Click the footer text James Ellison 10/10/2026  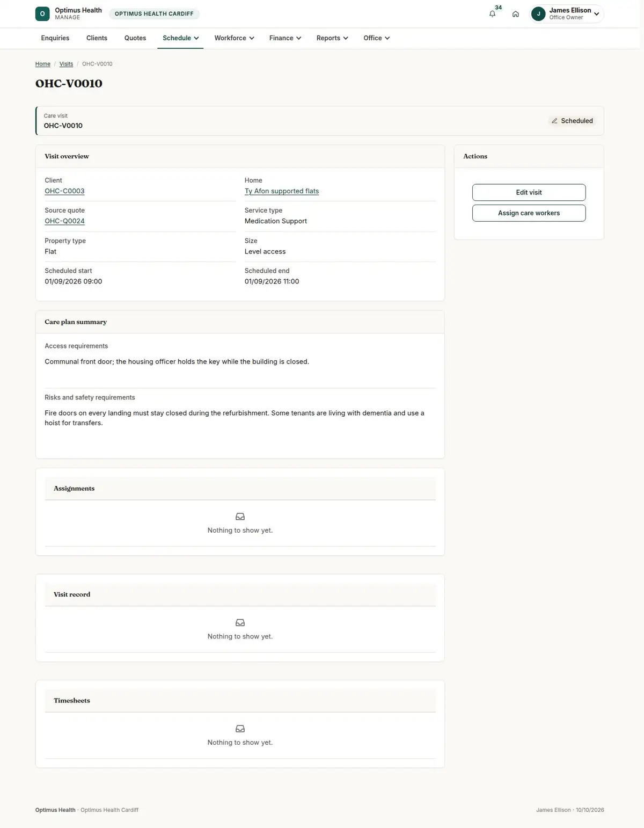pos(570,810)
